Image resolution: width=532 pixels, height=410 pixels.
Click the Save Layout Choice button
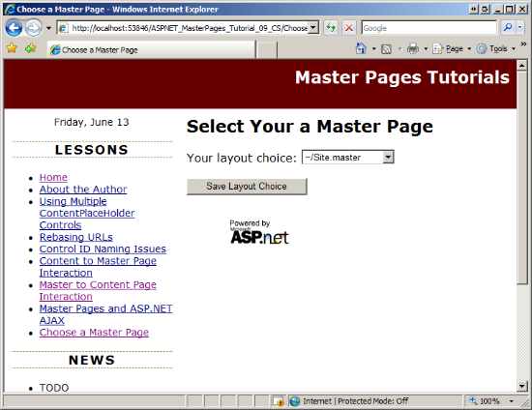pyautogui.click(x=247, y=187)
